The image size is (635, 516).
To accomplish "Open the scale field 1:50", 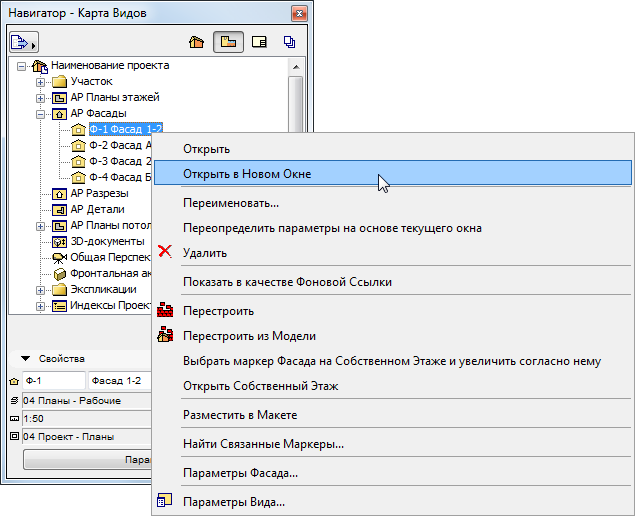I will tap(87, 418).
